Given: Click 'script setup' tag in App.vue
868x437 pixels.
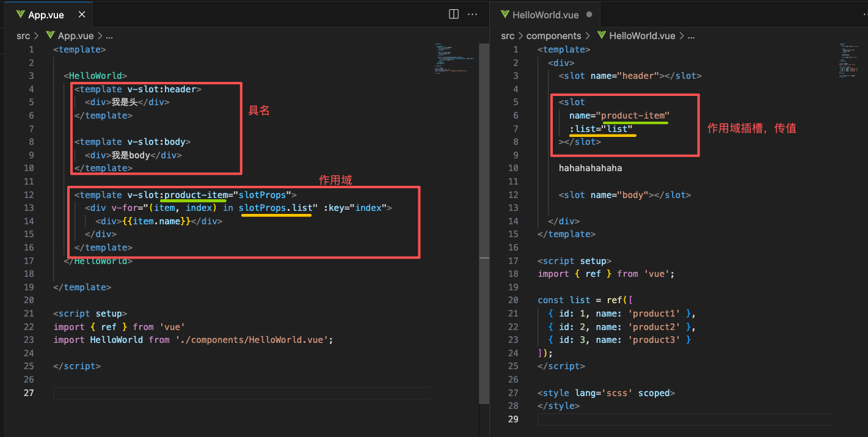Looking at the screenshot, I should 90,314.
